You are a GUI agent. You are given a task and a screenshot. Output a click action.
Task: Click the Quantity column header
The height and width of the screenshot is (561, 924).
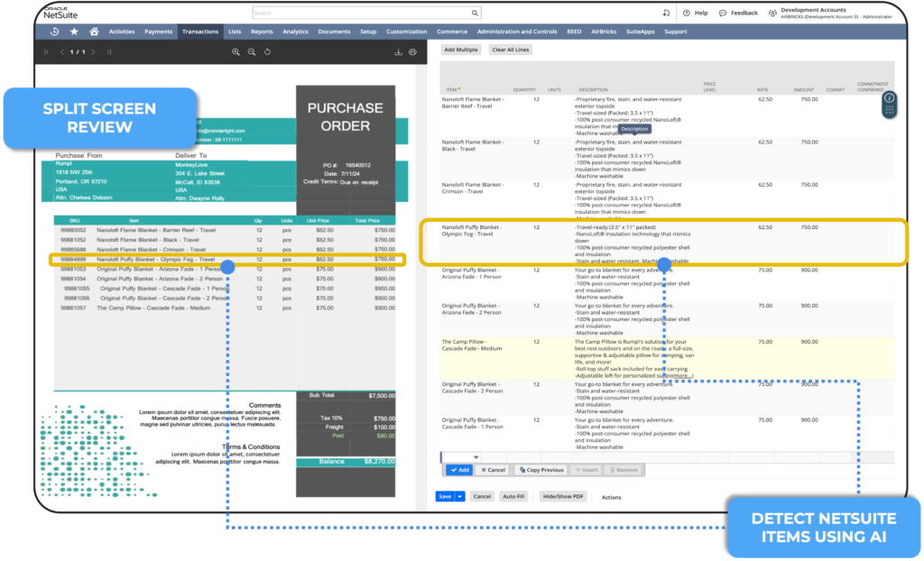(x=524, y=90)
